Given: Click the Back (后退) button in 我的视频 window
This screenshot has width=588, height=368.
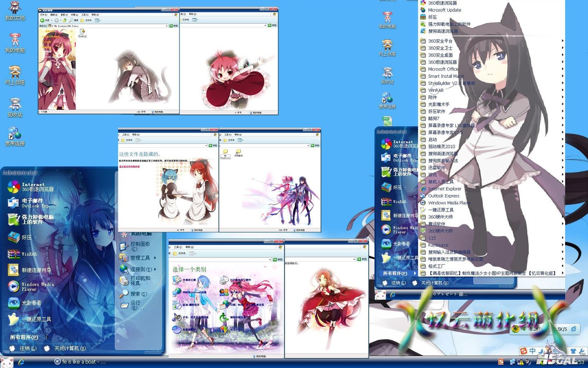Looking at the screenshot, I should pos(45,20).
